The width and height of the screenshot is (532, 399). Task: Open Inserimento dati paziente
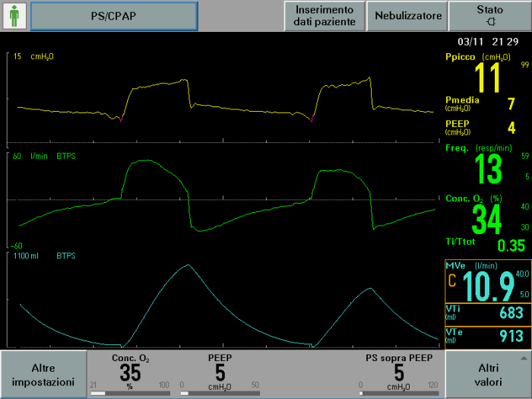click(325, 16)
